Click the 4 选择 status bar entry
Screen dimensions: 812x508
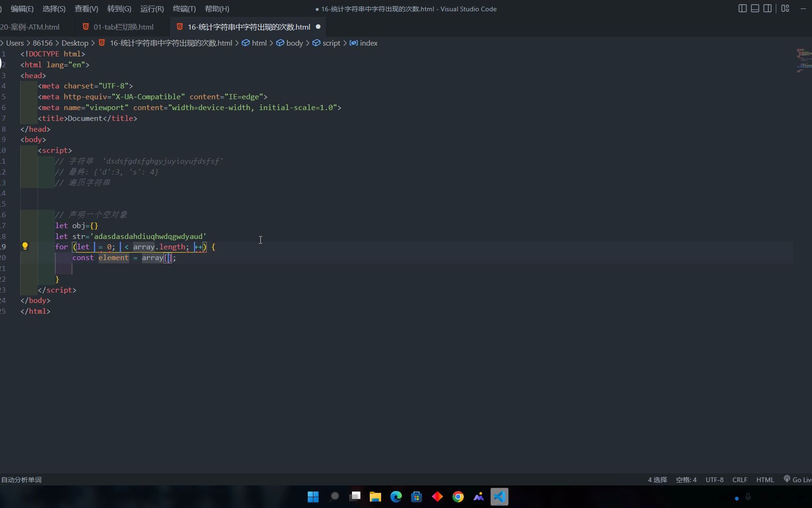pyautogui.click(x=657, y=480)
